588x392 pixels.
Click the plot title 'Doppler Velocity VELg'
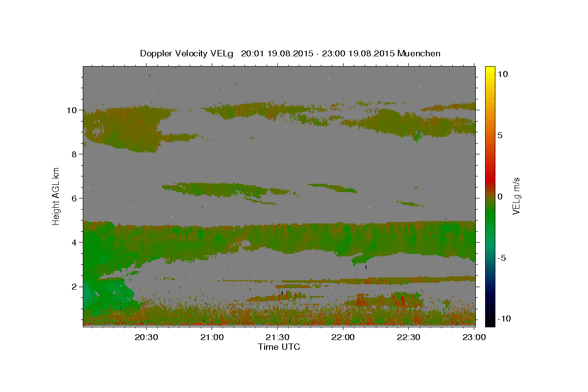click(187, 53)
